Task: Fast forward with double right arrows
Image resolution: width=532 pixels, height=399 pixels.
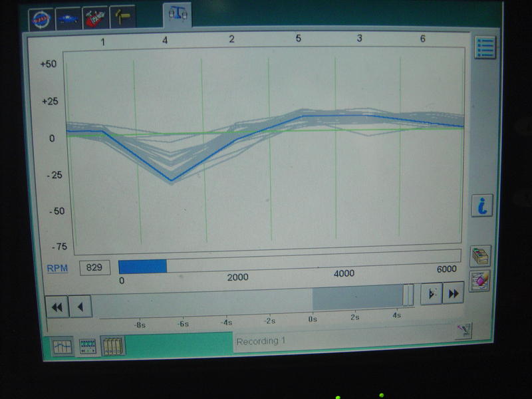Action: coord(454,293)
